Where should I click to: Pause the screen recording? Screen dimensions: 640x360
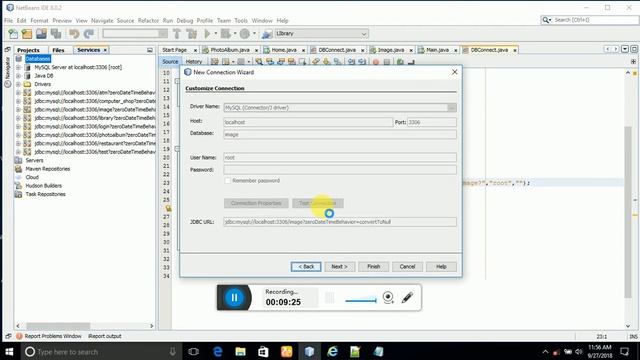234,298
